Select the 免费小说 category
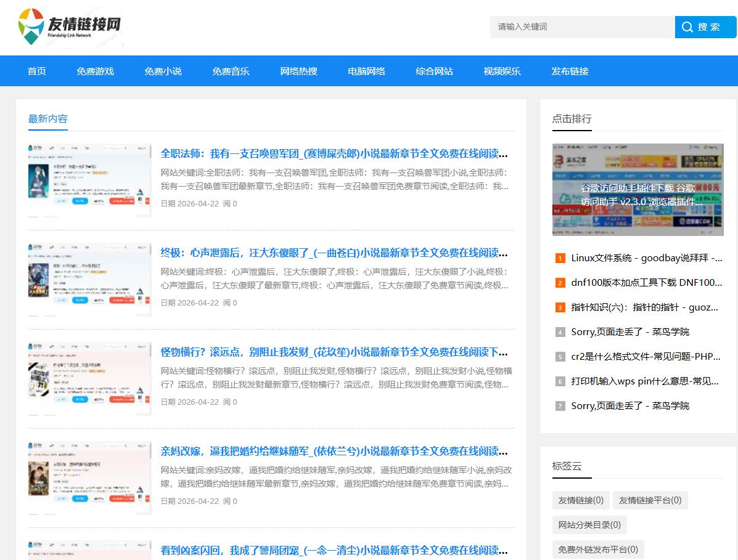This screenshot has height=560, width=738. pos(163,71)
